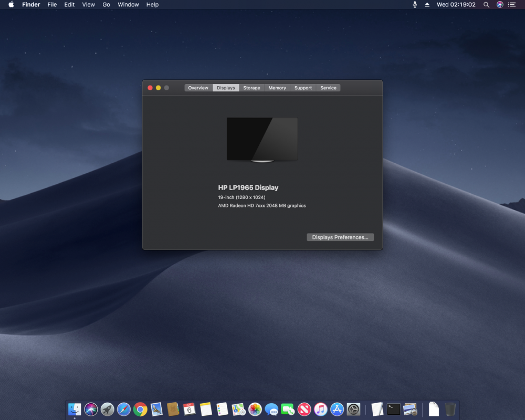
Task: Click the clock Wed 02:19:02
Action: click(456, 5)
